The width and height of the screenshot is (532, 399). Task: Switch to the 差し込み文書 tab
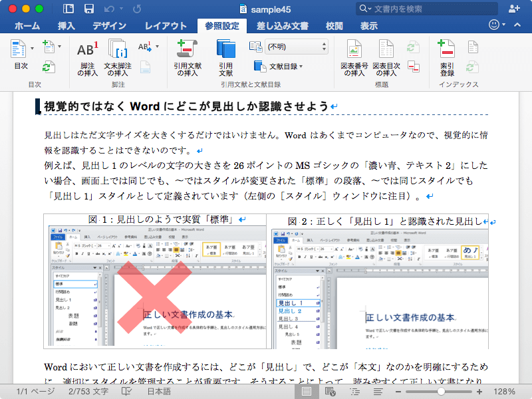(x=282, y=26)
